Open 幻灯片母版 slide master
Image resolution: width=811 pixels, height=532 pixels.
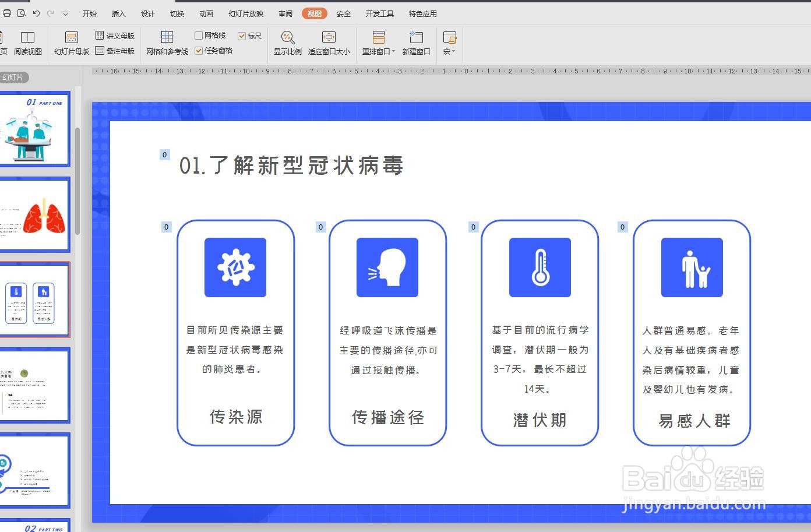pos(72,44)
